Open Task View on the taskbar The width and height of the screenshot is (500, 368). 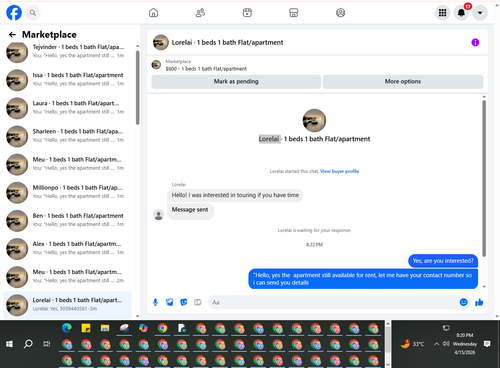[x=47, y=344]
